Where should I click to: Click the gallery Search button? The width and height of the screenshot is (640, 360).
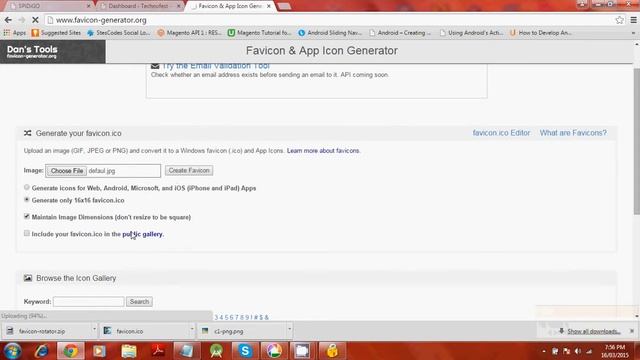(139, 302)
